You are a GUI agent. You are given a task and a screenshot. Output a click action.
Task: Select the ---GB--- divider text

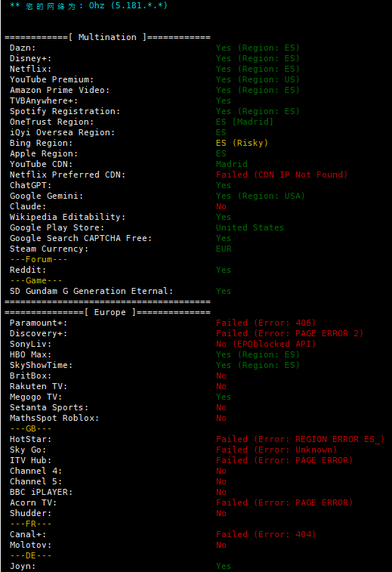31,428
